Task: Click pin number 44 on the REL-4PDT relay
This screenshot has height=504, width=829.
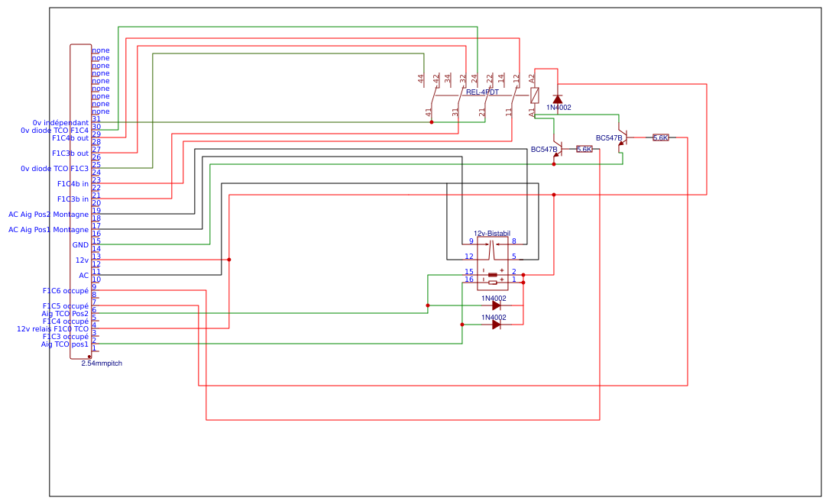Action: [421, 79]
